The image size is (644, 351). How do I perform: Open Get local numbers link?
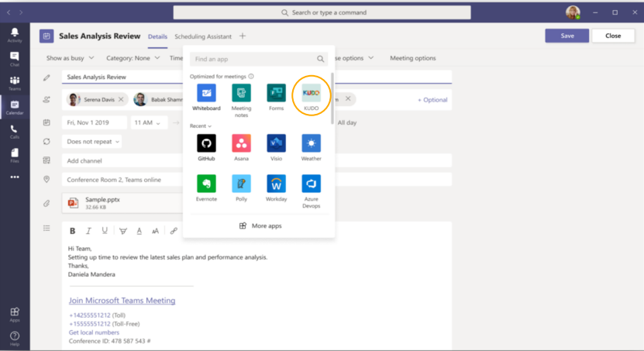click(x=94, y=332)
